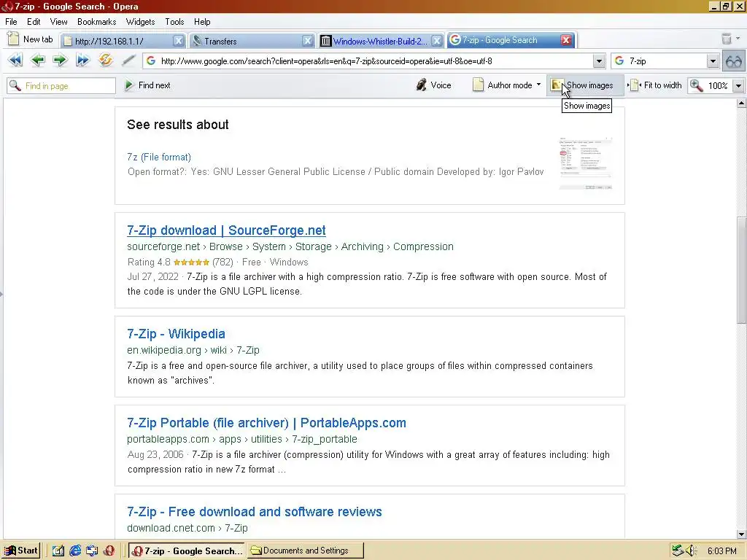Open the zoom percentage dropdown
The height and width of the screenshot is (560, 747).
point(738,86)
